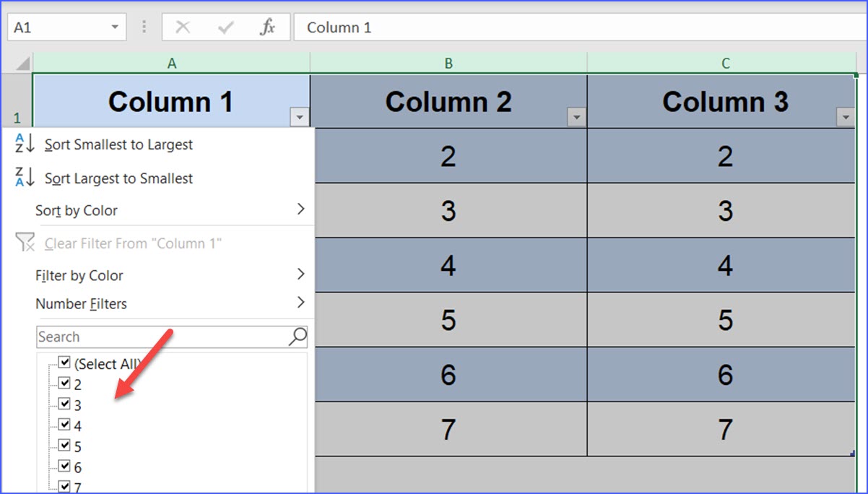Expand the Sort by Color submenu

[x=76, y=210]
